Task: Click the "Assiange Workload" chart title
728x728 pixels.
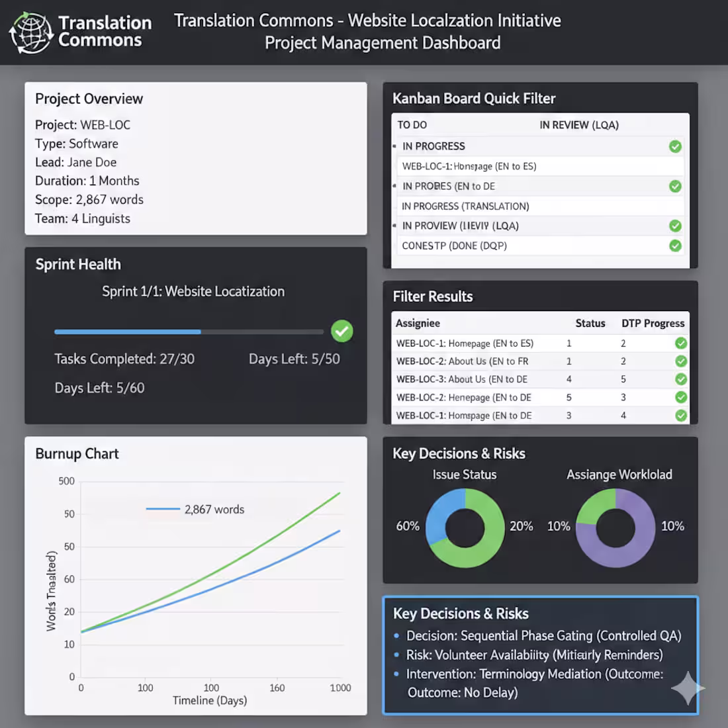Action: [619, 475]
